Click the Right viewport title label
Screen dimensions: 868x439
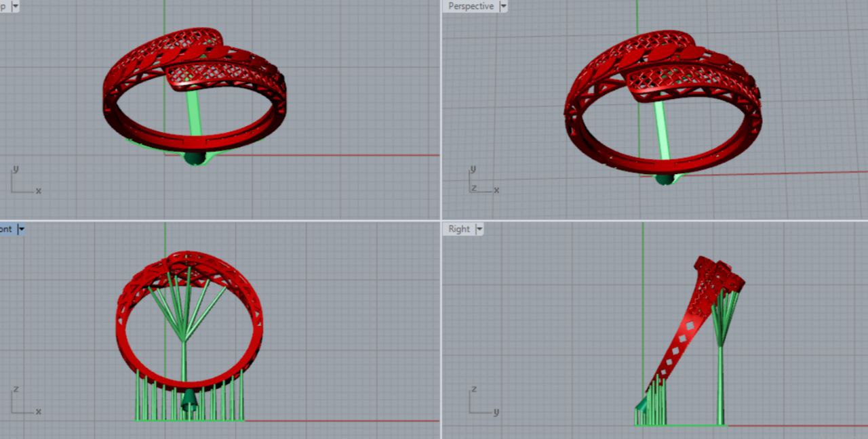[x=458, y=229]
